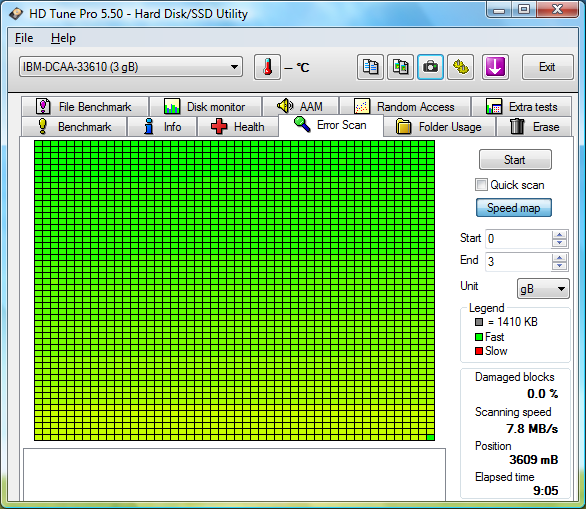This screenshot has height=509, width=586.
Task: Open the AAM tab
Action: point(300,107)
